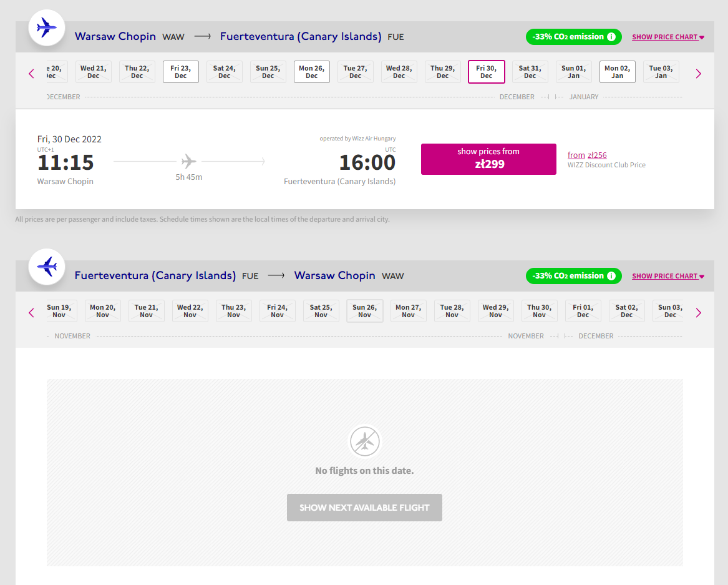Select return date Fri 01, Dec
The width and height of the screenshot is (728, 585).
[583, 312]
